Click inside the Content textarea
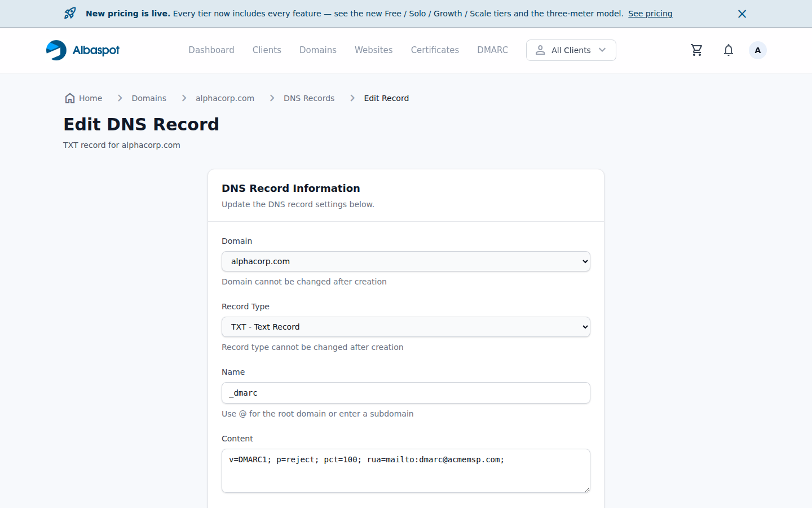 [x=406, y=471]
